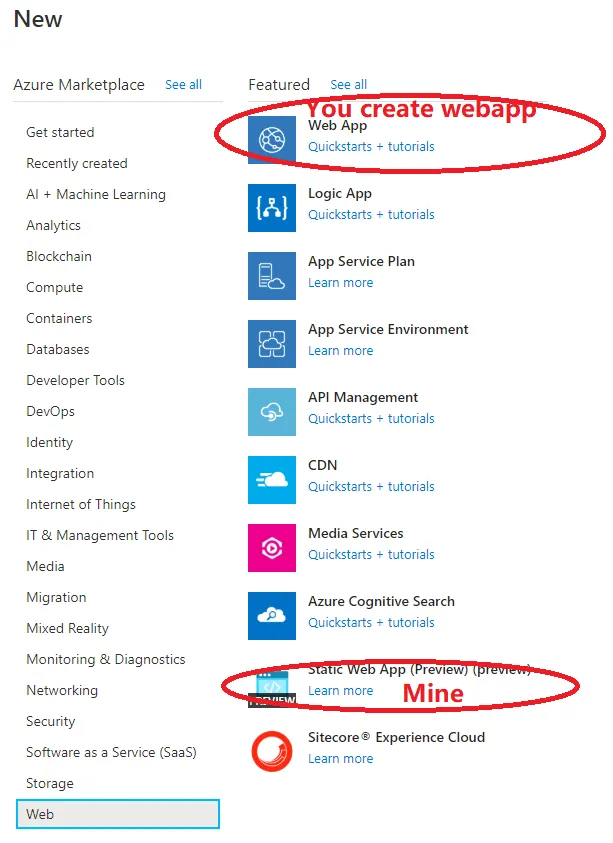Open Quickstarts + tutorials under Logic App
The height and width of the screenshot is (843, 613).
(x=371, y=214)
